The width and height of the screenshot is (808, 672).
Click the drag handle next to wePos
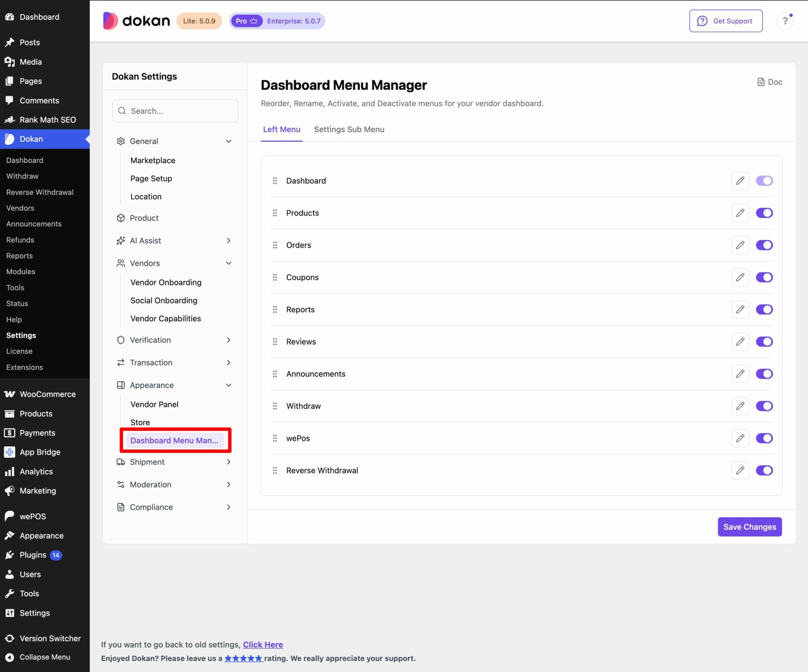[x=275, y=438]
